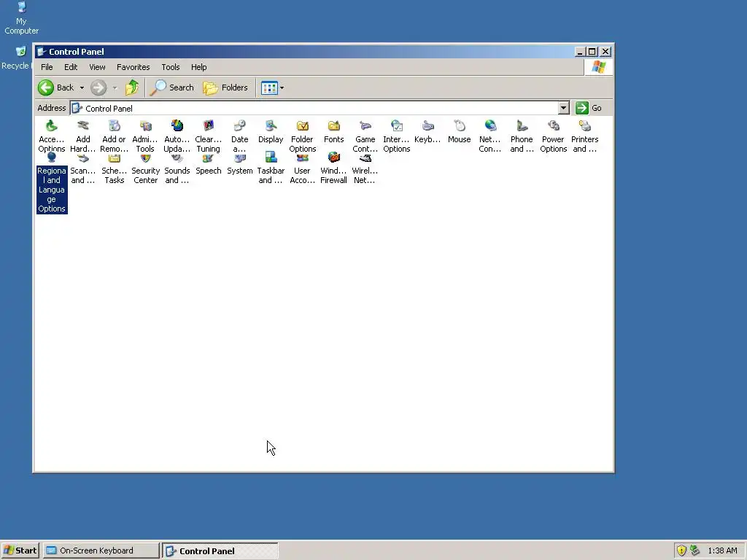Click Control Panel taskbar button
This screenshot has width=747, height=560.
click(x=220, y=551)
